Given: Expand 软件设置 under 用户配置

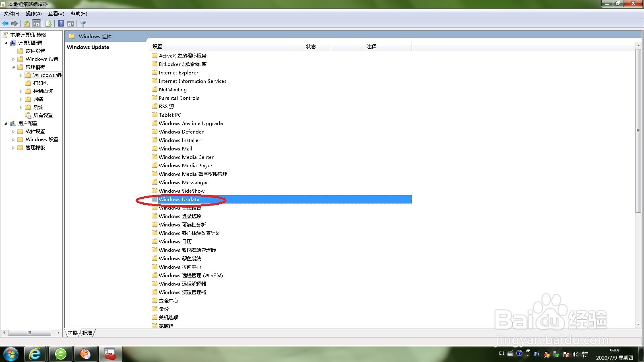Looking at the screenshot, I should pos(13,132).
